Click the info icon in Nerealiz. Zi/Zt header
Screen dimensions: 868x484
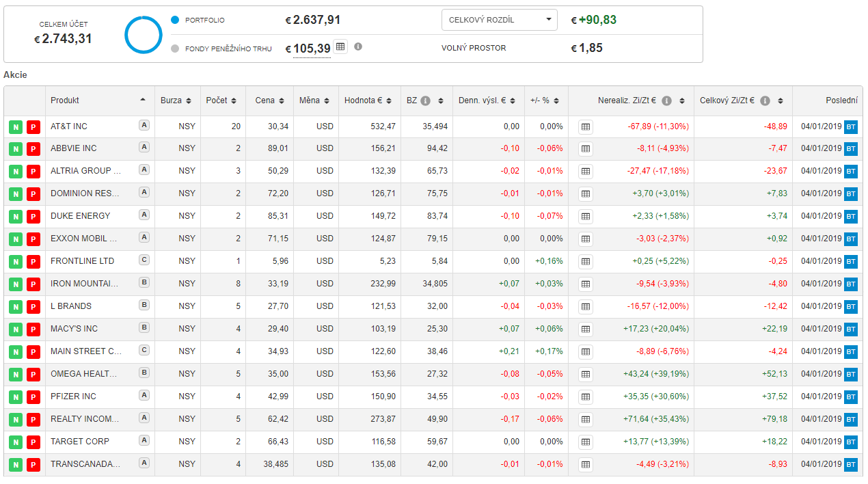pyautogui.click(x=666, y=101)
